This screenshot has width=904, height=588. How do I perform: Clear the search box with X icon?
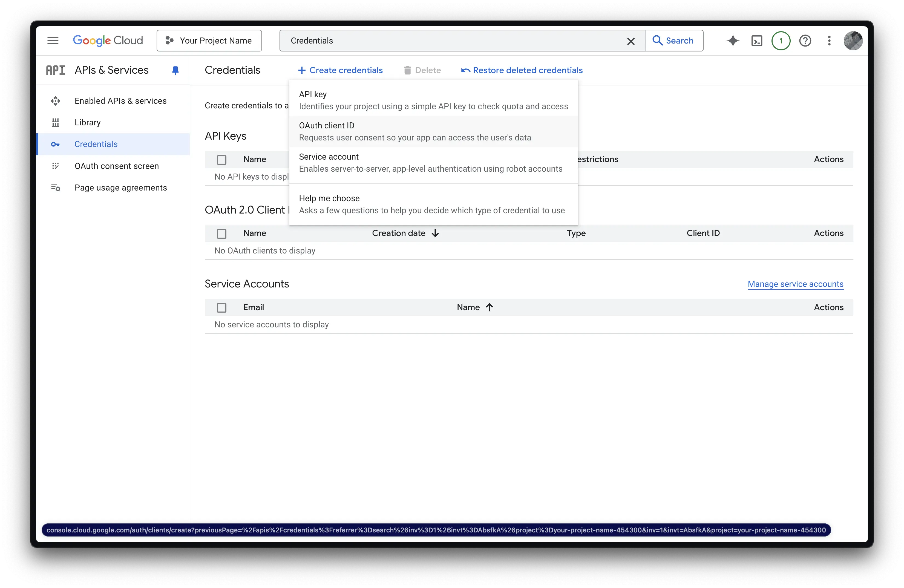631,41
